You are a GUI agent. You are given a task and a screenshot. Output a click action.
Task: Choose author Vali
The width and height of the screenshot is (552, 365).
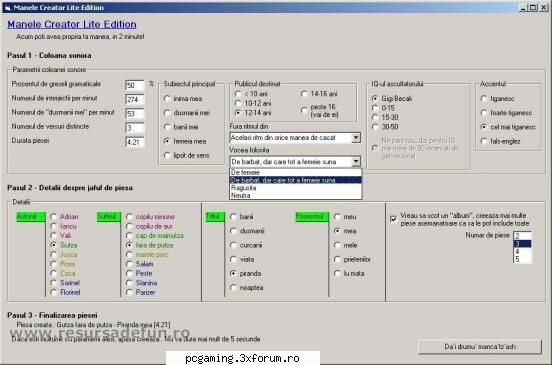[54, 235]
